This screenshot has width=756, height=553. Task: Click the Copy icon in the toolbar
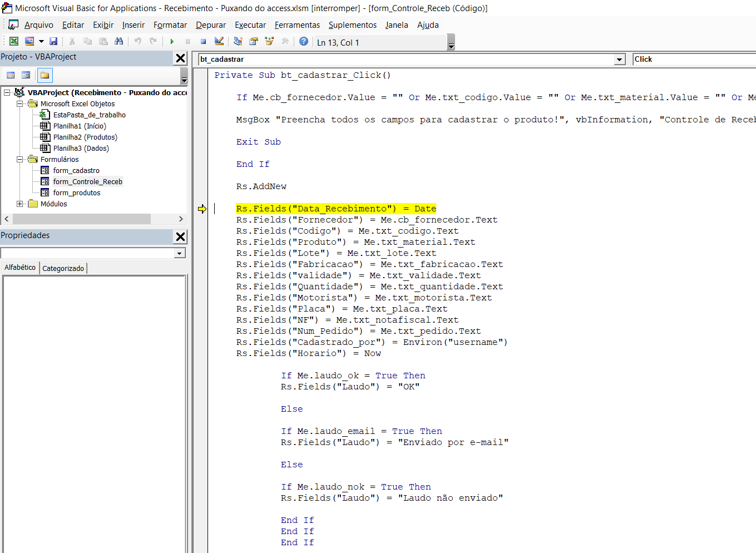87,42
